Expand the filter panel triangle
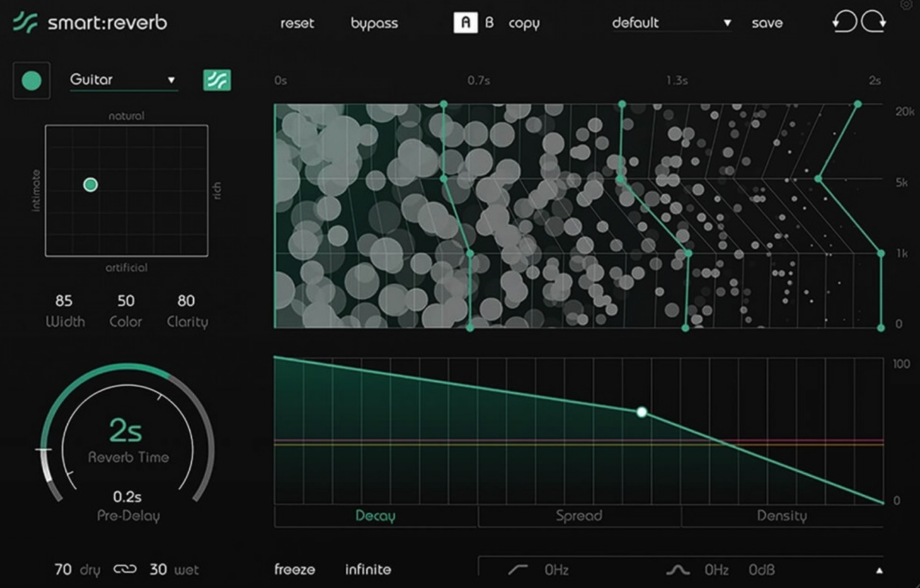 point(879,570)
